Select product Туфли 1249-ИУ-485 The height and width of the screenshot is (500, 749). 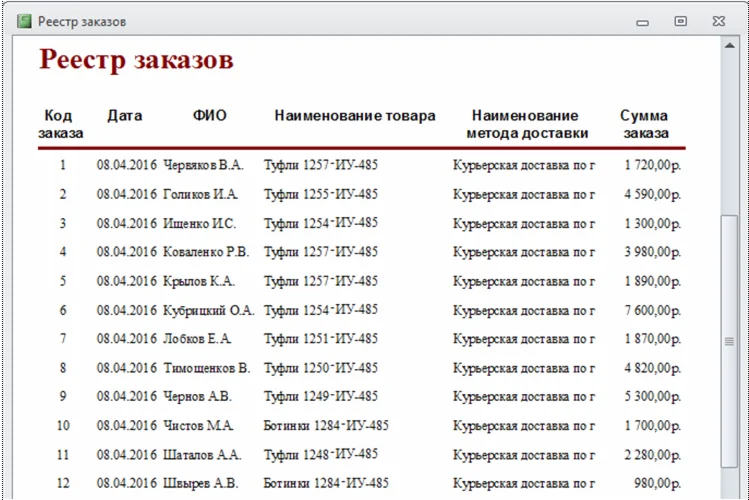(x=321, y=396)
